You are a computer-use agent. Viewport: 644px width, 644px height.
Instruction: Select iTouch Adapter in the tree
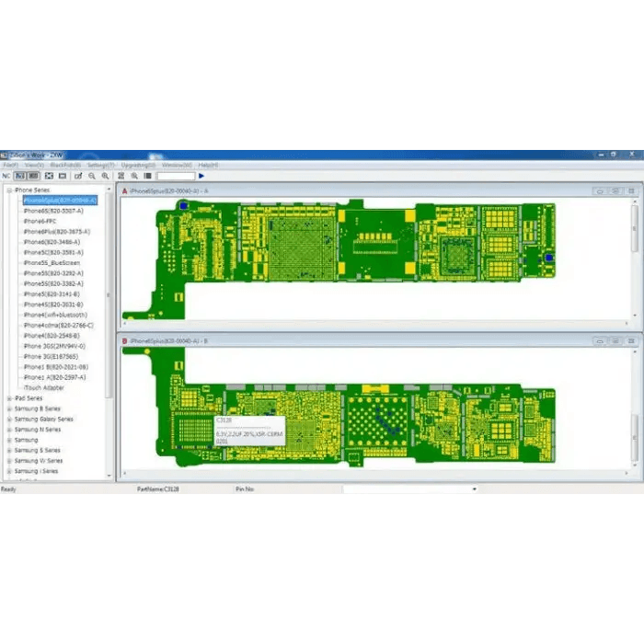(44, 388)
